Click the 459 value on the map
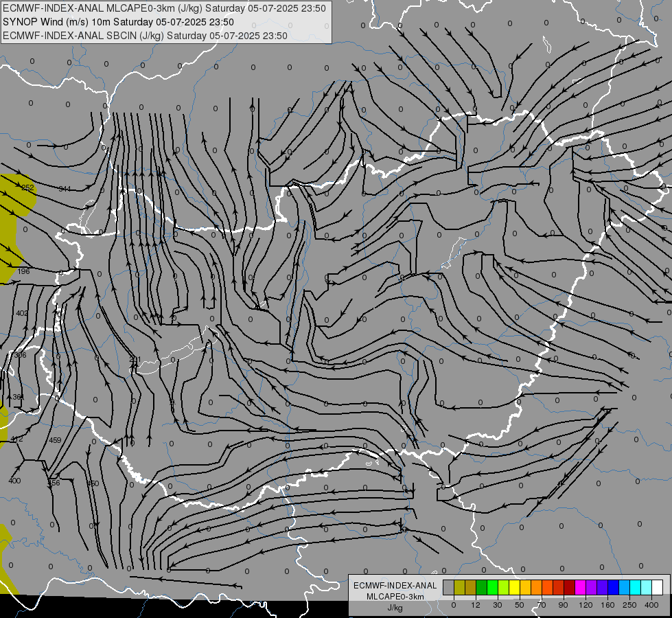Viewport: 672px width, 618px height. coord(56,440)
